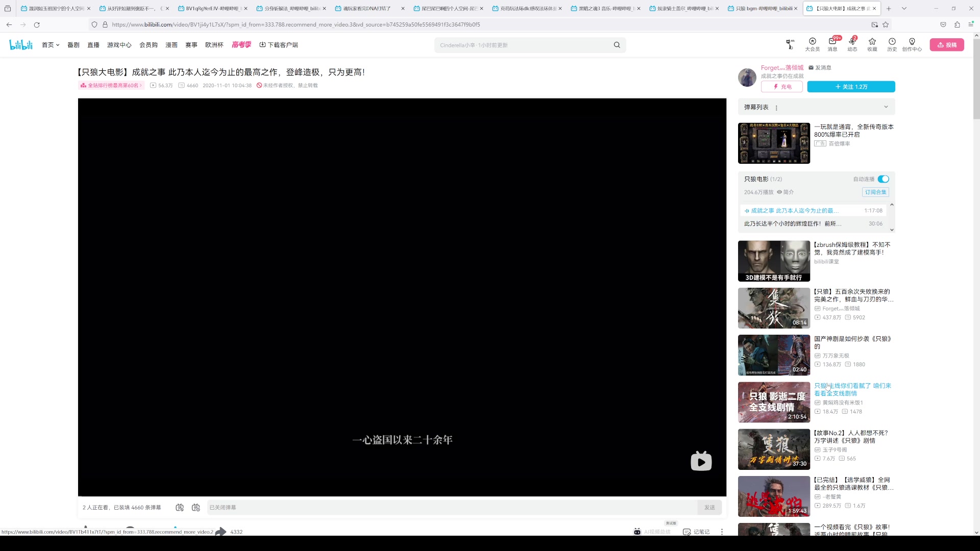Open the Firefox application menu
This screenshot has width=980, height=551.
pyautogui.click(x=971, y=24)
